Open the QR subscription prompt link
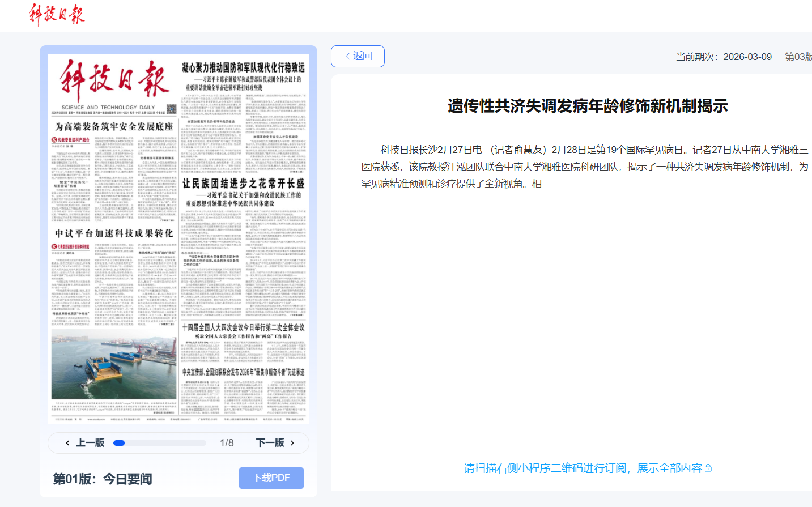 pos(583,468)
